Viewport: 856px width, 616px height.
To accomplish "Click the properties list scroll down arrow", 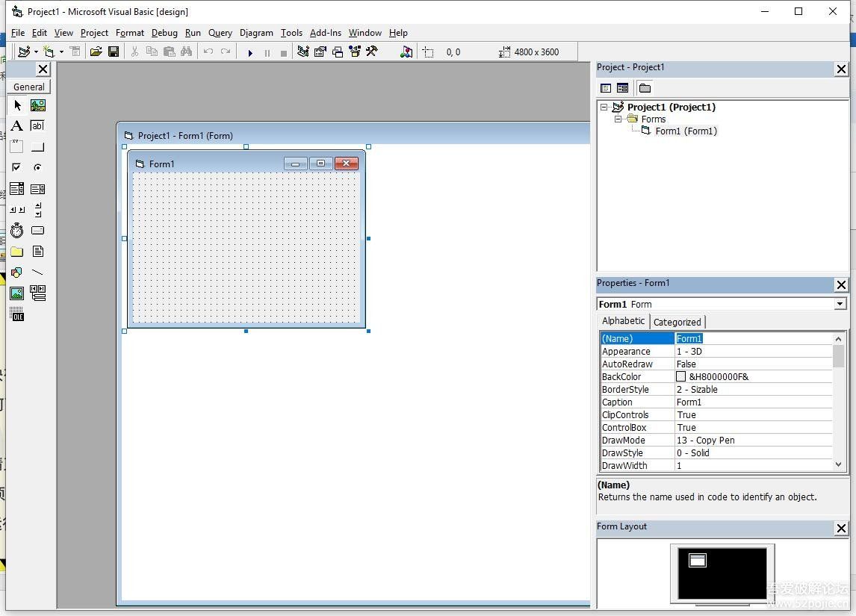I will point(839,465).
